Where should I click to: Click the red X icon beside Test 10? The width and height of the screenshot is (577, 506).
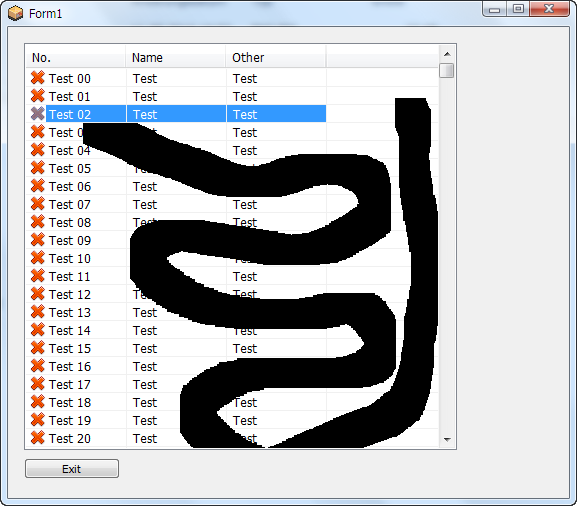tap(38, 258)
